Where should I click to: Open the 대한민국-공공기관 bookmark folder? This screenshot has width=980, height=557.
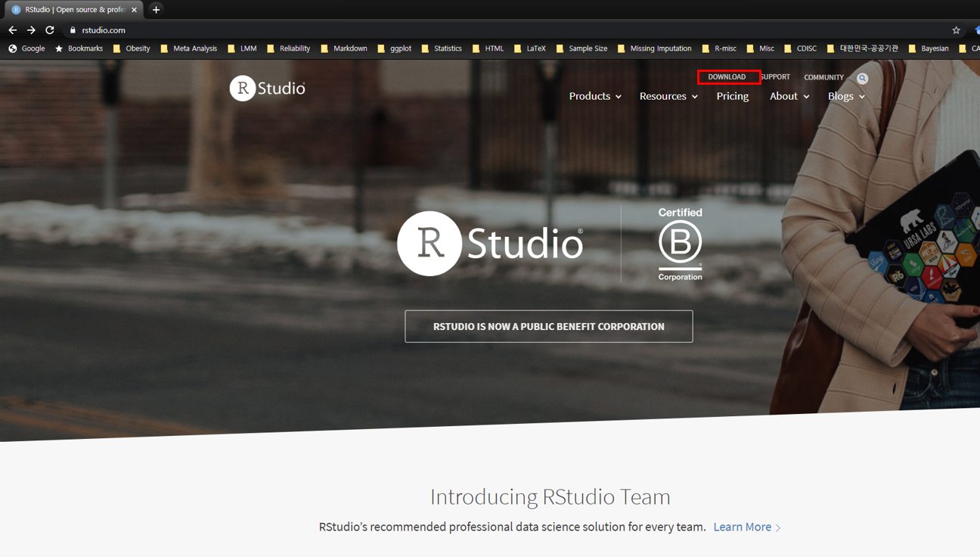pyautogui.click(x=862, y=48)
